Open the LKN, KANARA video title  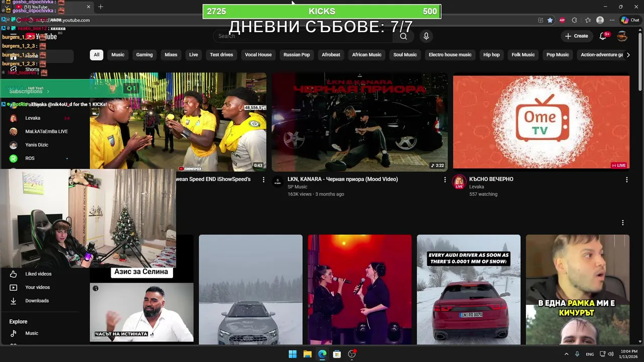(343, 179)
